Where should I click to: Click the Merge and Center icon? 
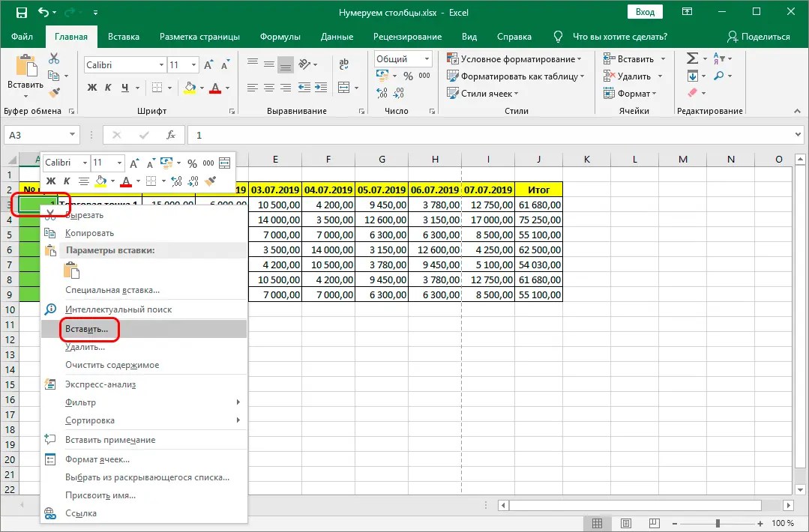tap(343, 88)
